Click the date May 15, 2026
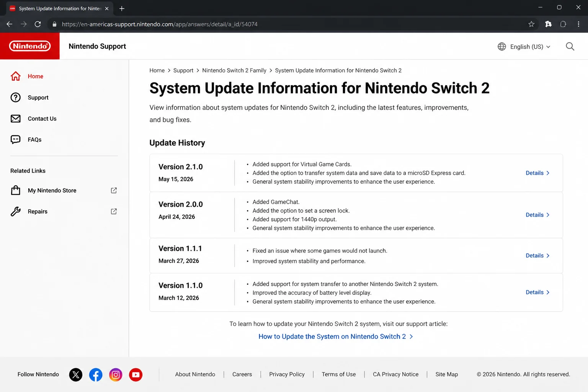This screenshot has height=392, width=588. click(176, 179)
